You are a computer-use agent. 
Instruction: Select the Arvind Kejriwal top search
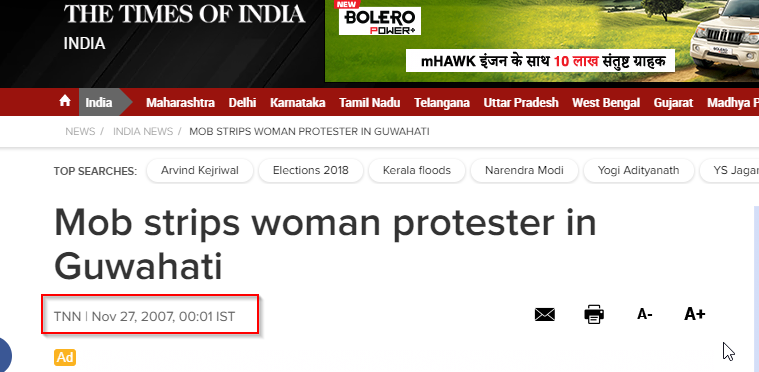[200, 171]
